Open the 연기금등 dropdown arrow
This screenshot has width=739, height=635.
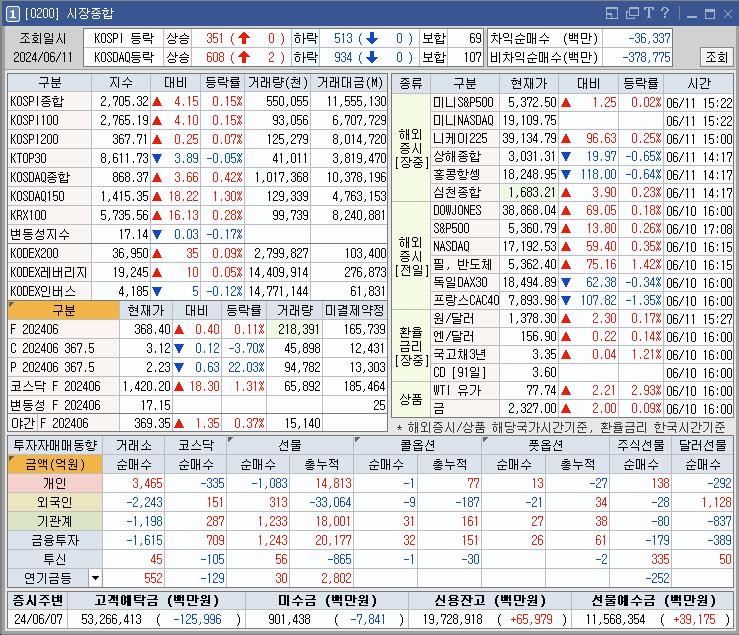pyautogui.click(x=95, y=578)
